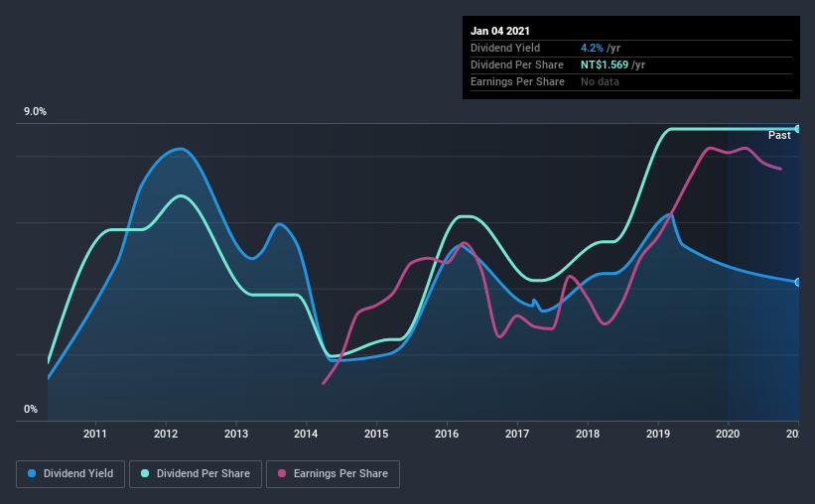Toggle the Dividend Yield legend button
The image size is (815, 504).
[70, 474]
